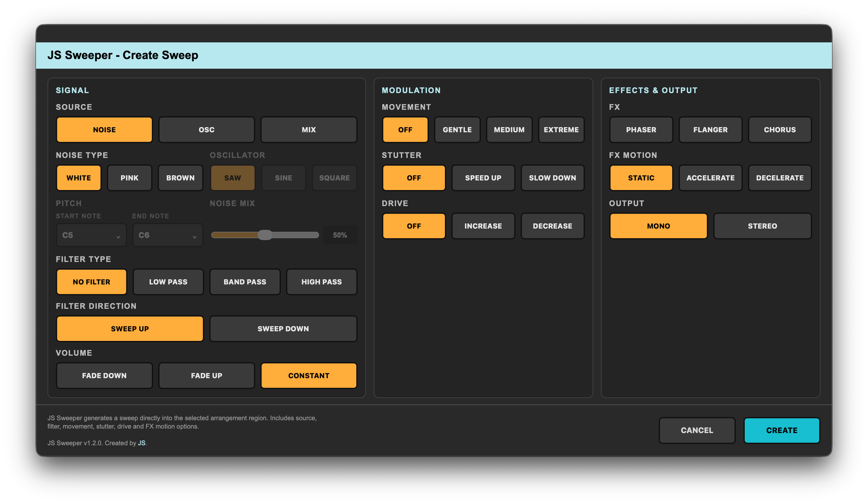Click the CREATE button
868x504 pixels.
tap(782, 430)
